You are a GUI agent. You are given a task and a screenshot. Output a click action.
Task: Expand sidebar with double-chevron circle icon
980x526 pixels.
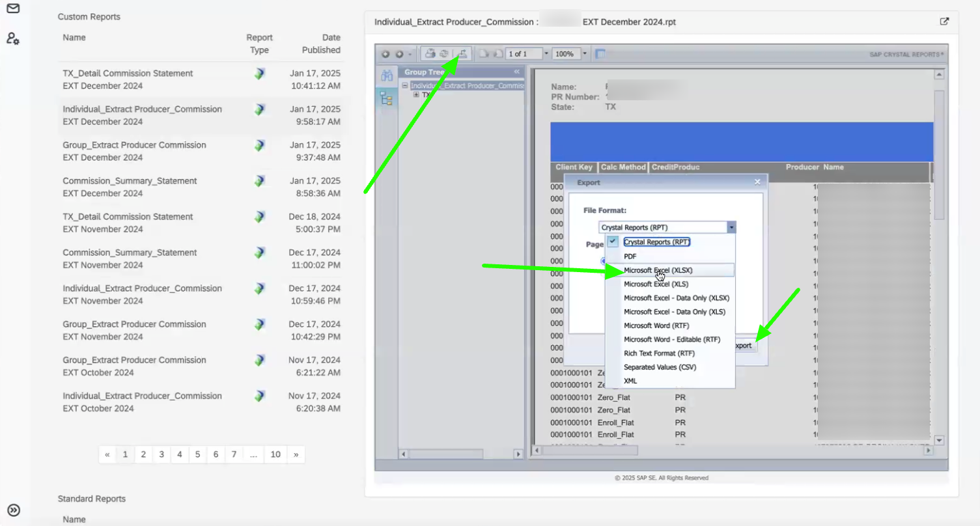(14, 510)
